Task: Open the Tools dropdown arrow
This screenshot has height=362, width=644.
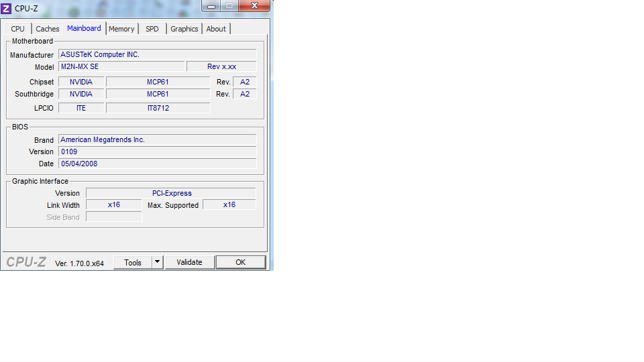Action: click(x=157, y=262)
